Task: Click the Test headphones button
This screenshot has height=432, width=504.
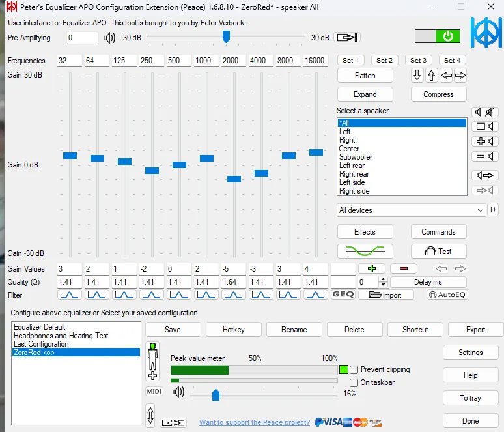Action: [438, 252]
